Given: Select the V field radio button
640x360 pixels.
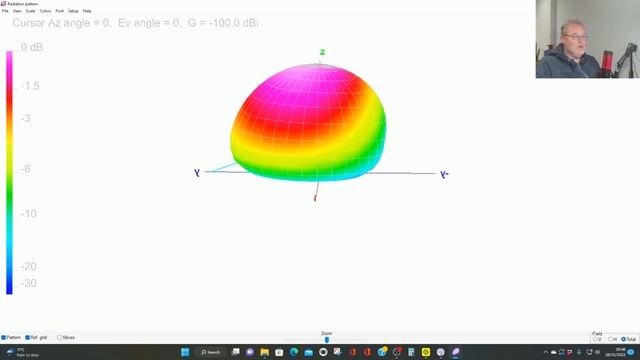Looking at the screenshot, I should (595, 339).
